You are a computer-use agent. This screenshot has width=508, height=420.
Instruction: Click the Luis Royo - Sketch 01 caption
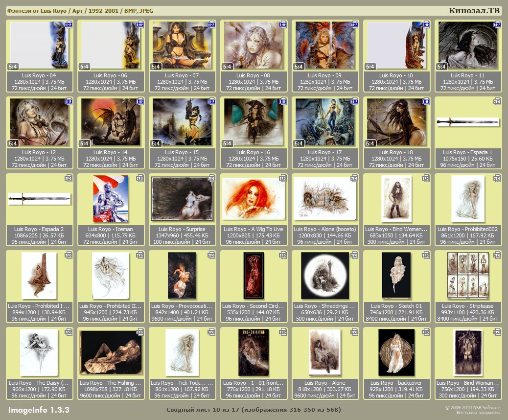tap(396, 306)
